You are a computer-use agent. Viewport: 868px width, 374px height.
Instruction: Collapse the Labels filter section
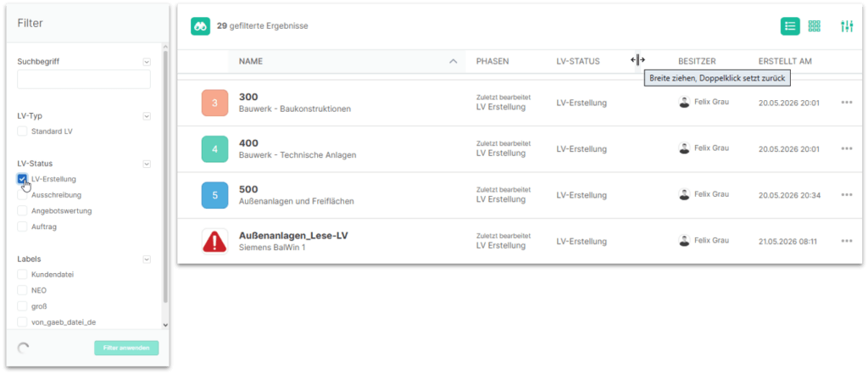click(147, 260)
